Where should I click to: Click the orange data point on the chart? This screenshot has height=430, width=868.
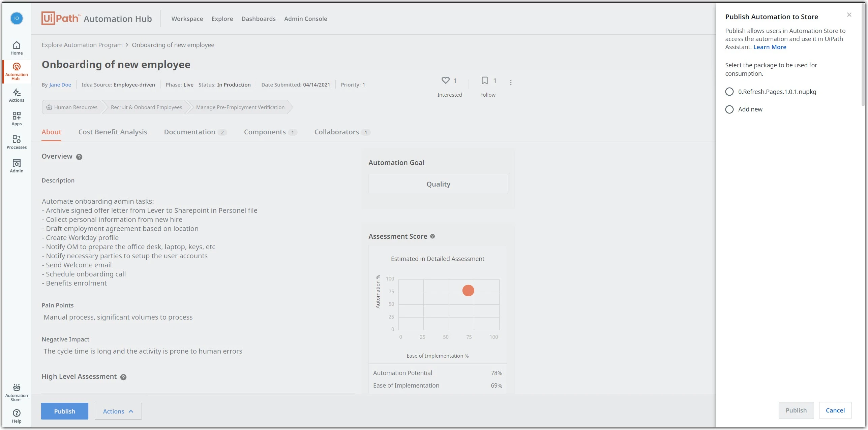(468, 290)
